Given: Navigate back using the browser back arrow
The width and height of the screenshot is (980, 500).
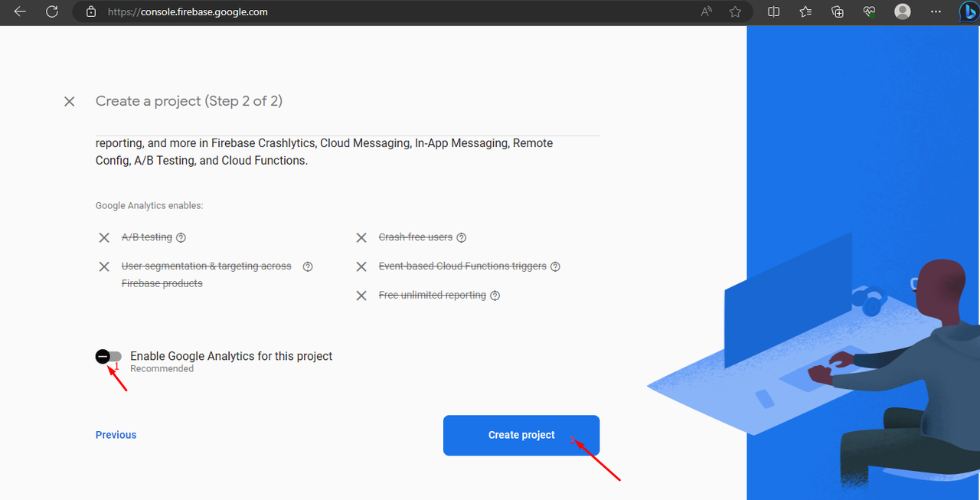Looking at the screenshot, I should coord(19,11).
